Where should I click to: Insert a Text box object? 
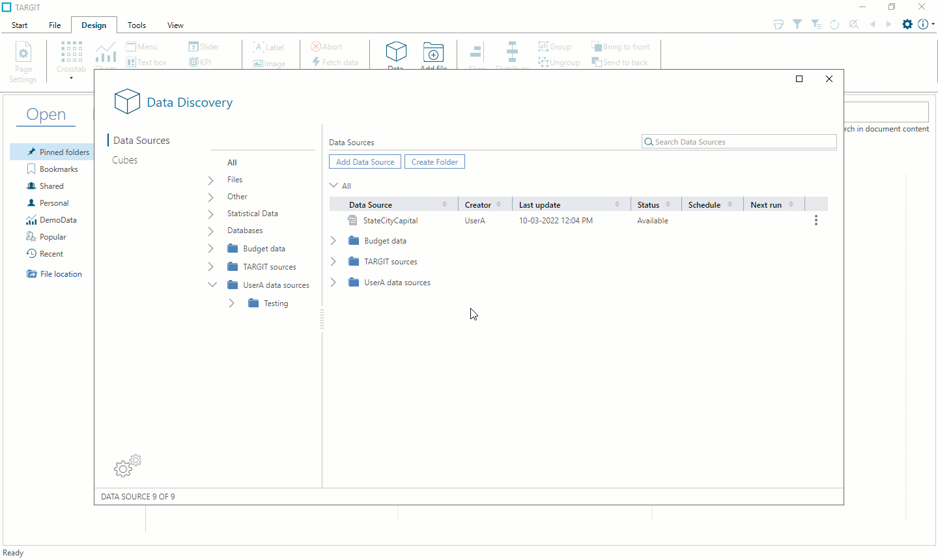pos(147,61)
